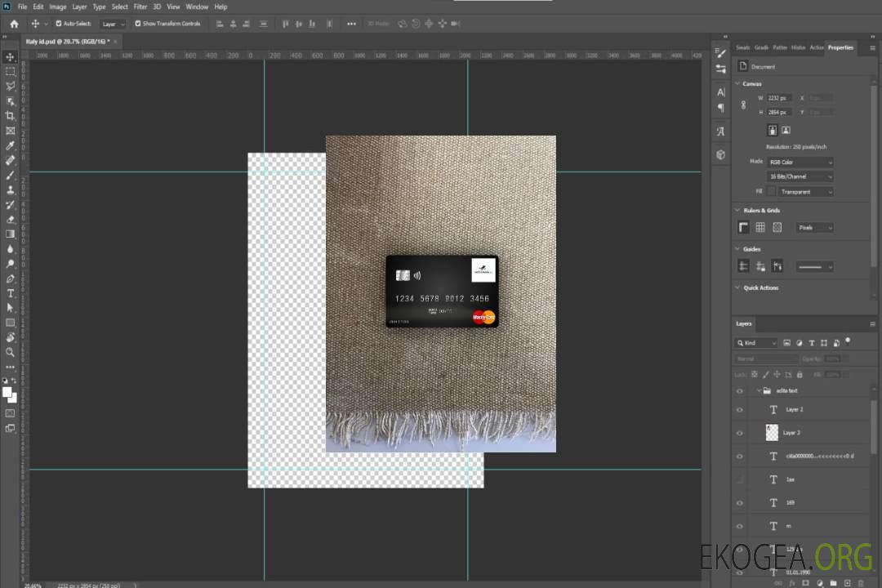Toggle the Auto-Select checkbox

[59, 24]
